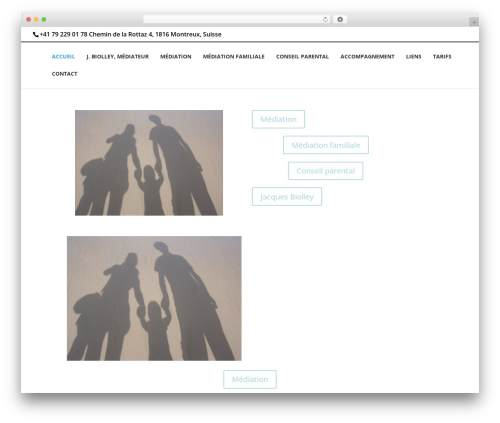Open the Liens menu item
500x423 pixels.
(414, 57)
